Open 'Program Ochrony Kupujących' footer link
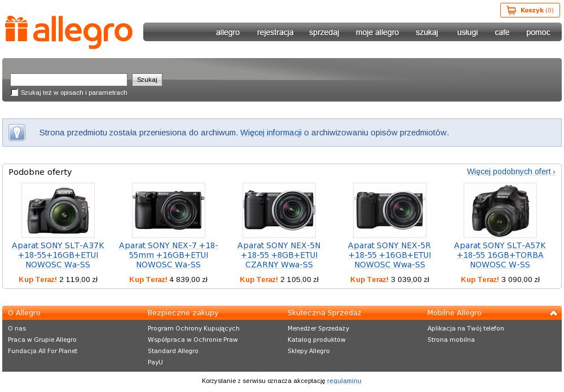564x392 pixels. click(x=193, y=328)
